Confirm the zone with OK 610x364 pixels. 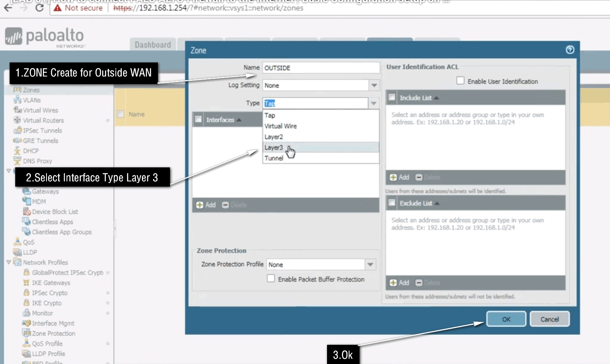coord(506,319)
